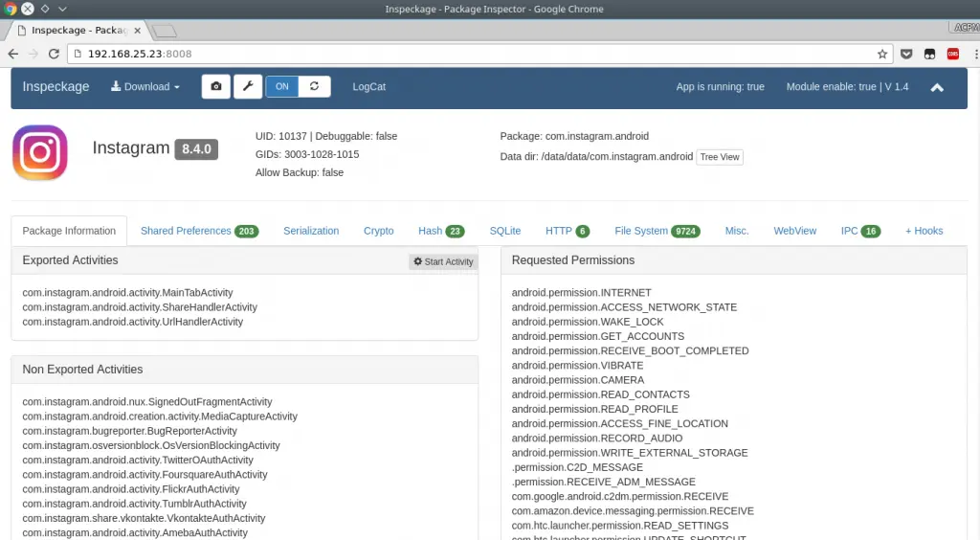Click the browser forward arrow
The height and width of the screenshot is (540, 980).
(33, 54)
